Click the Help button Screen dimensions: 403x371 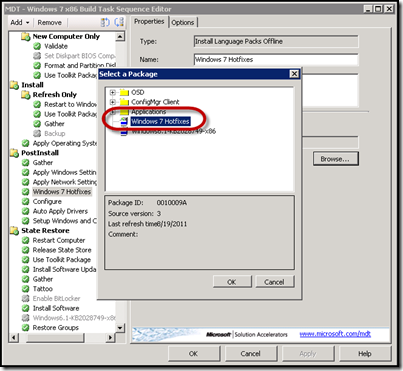pos(365,354)
